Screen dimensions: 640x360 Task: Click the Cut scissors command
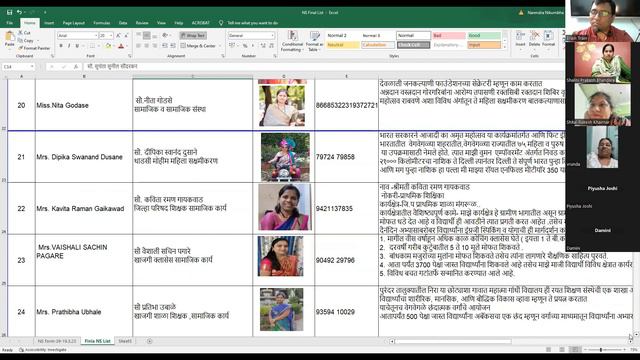point(24,33)
